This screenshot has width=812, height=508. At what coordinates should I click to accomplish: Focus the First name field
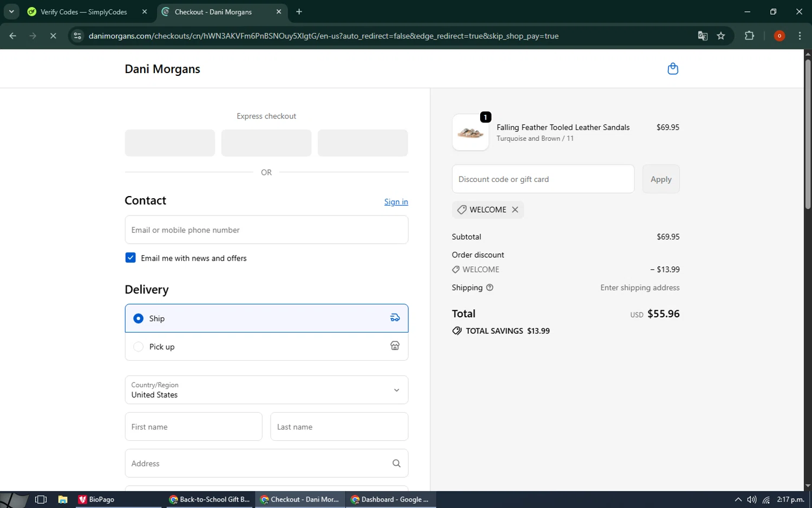tap(193, 427)
